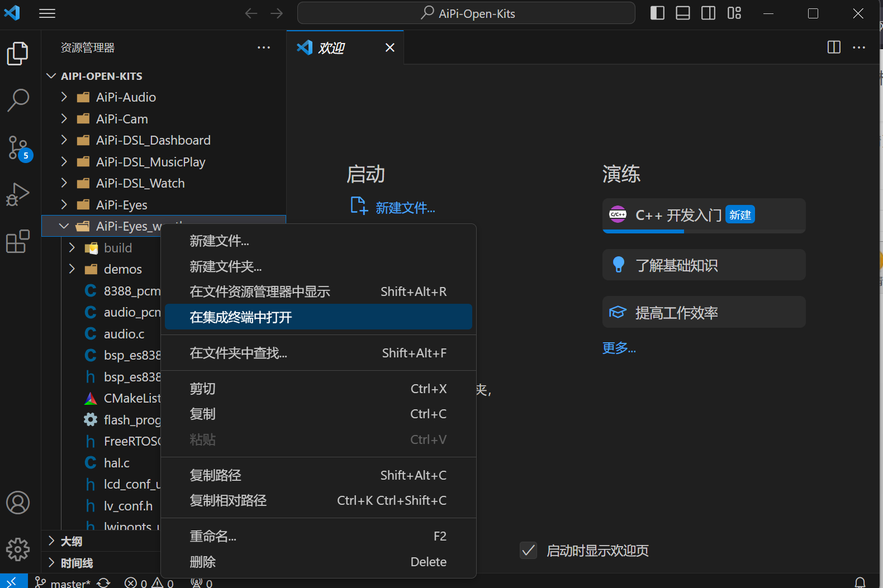883x588 pixels.
Task: Open lv_conf.h file in explorer
Action: click(102, 506)
